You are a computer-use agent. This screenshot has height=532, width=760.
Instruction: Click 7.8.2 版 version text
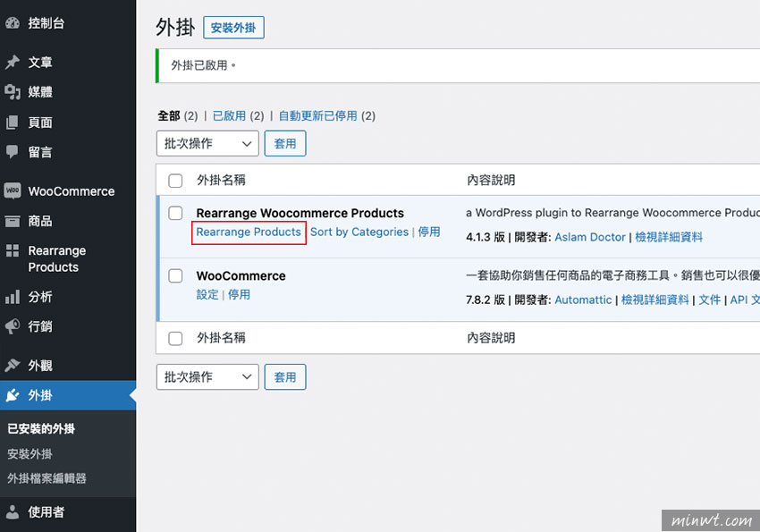tap(486, 300)
